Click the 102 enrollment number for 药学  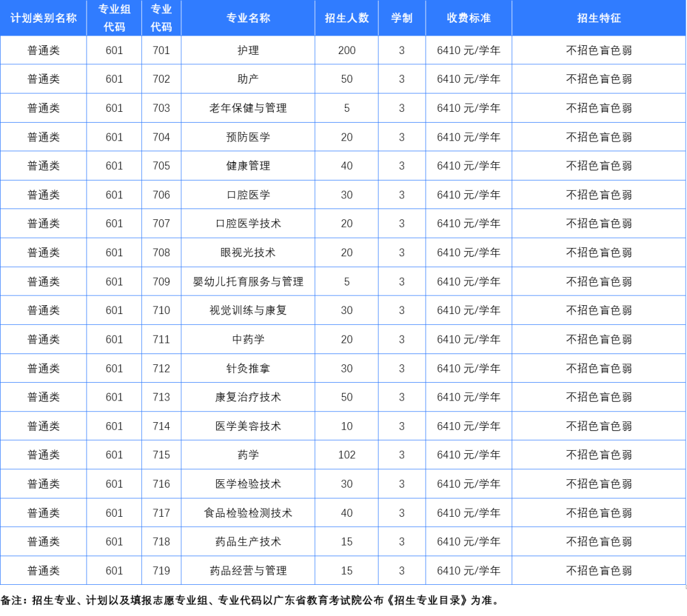pos(345,455)
